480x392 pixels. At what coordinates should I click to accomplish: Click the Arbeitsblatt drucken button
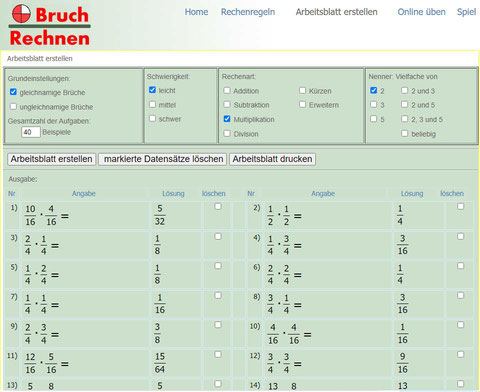click(x=272, y=159)
